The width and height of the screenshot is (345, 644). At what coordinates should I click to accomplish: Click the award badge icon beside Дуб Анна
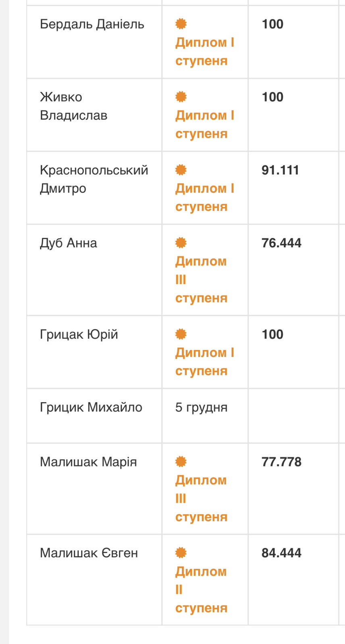click(181, 243)
